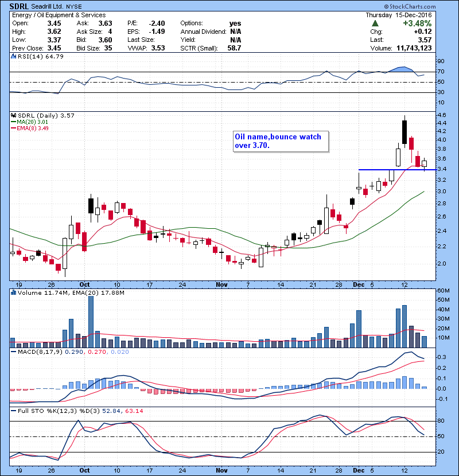Click the Annual Dividend N/A value

236,32
